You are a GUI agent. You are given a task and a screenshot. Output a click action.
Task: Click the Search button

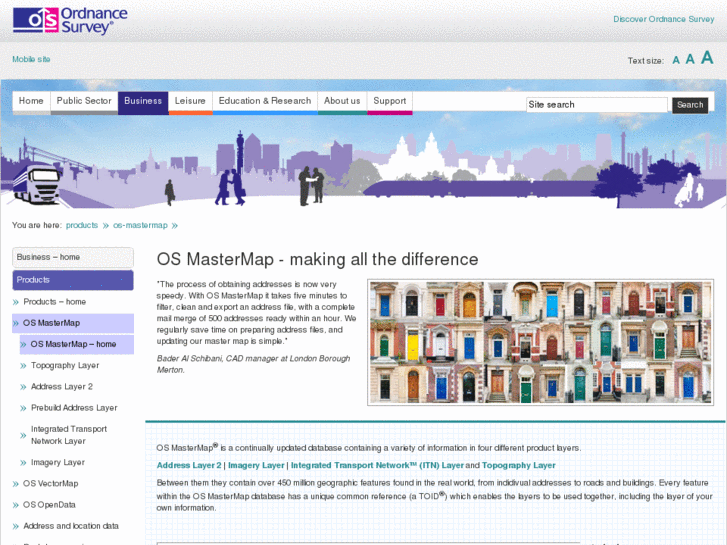pyautogui.click(x=690, y=105)
